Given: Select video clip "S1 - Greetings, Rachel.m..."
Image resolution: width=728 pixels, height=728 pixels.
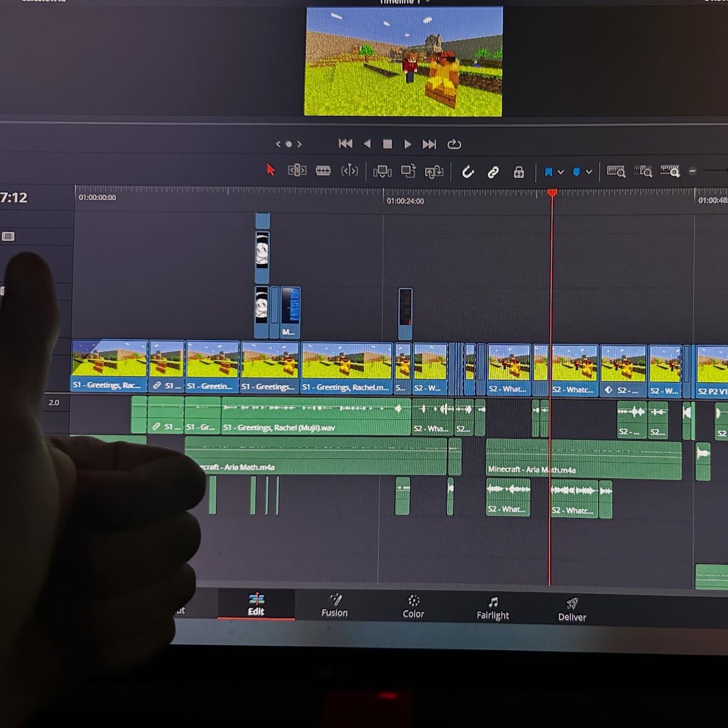Looking at the screenshot, I should click(346, 368).
